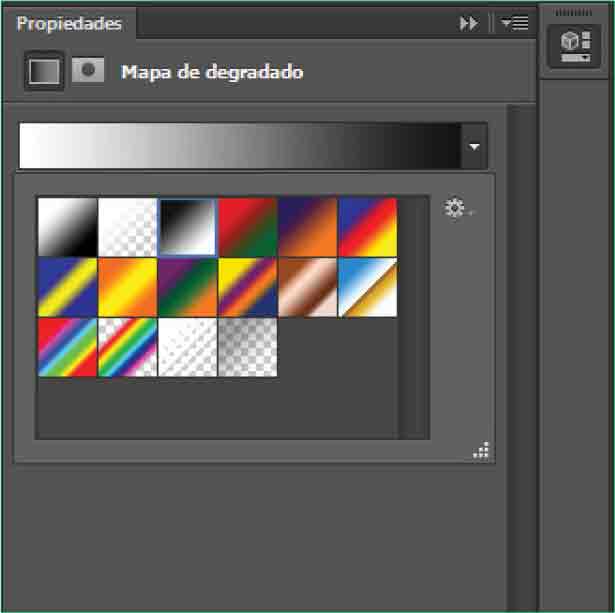Switch to the Propiedades tab
Screen dimensions: 615x613
point(69,23)
